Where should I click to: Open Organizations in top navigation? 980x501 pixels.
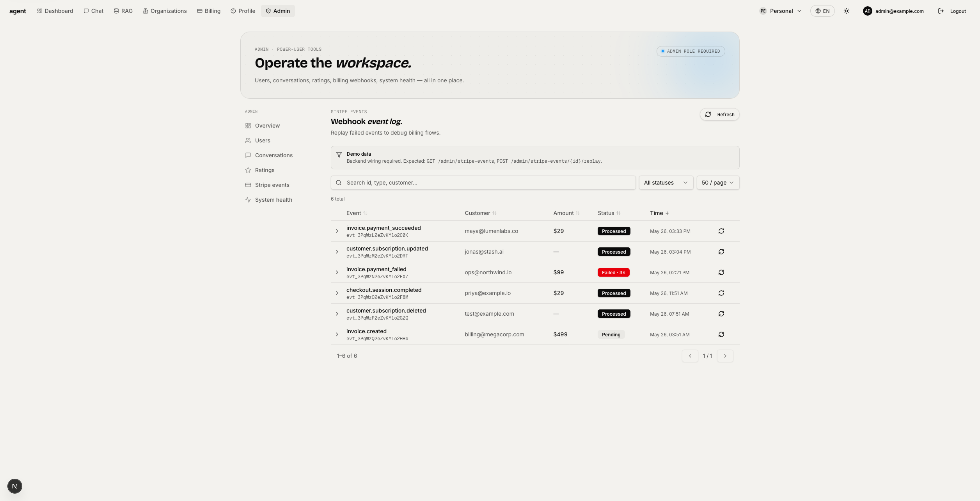[x=165, y=11]
